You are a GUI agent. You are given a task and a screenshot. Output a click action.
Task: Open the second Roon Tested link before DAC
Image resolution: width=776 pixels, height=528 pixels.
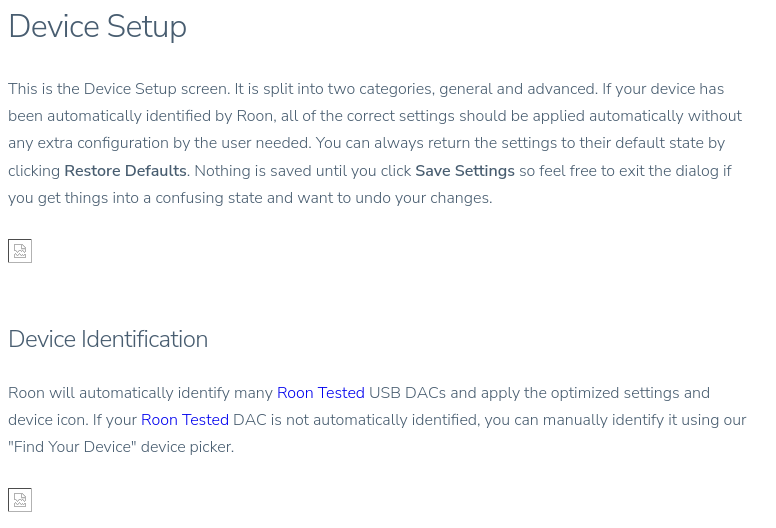pyautogui.click(x=185, y=420)
